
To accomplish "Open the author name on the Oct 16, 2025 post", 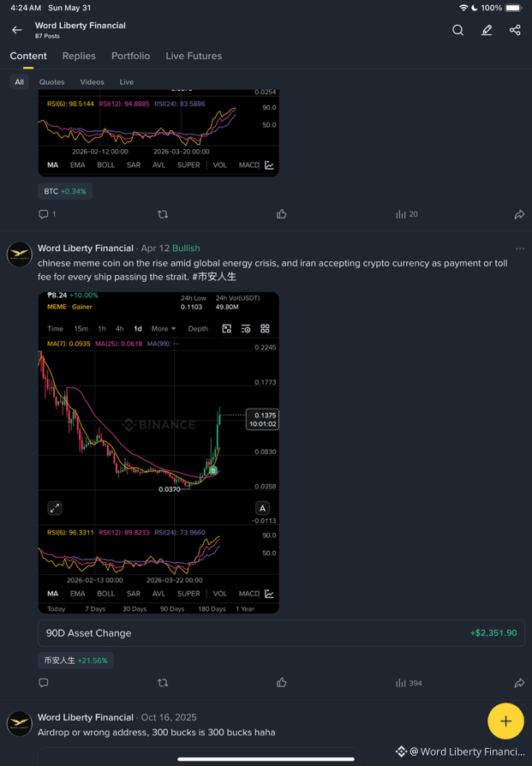I will 86,717.
